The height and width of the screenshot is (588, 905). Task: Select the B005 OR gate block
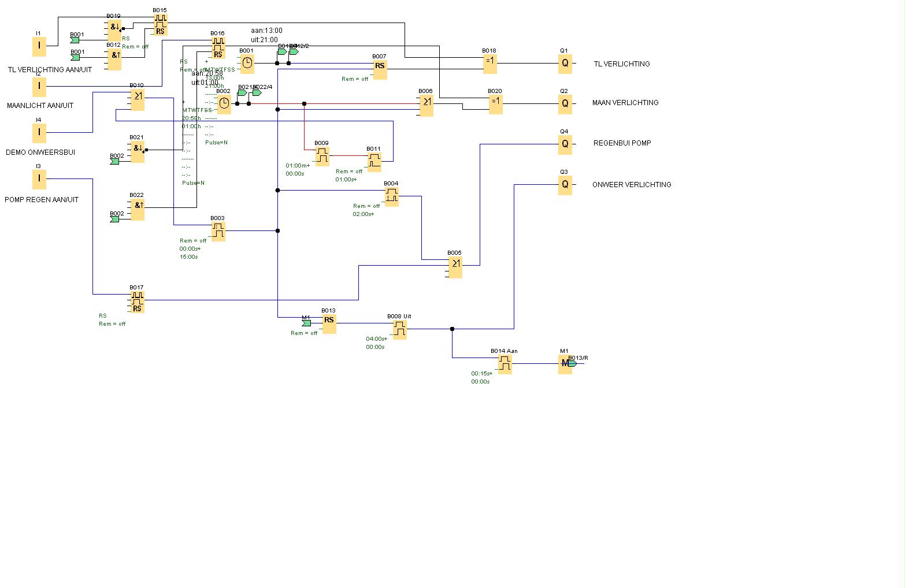[455, 266]
